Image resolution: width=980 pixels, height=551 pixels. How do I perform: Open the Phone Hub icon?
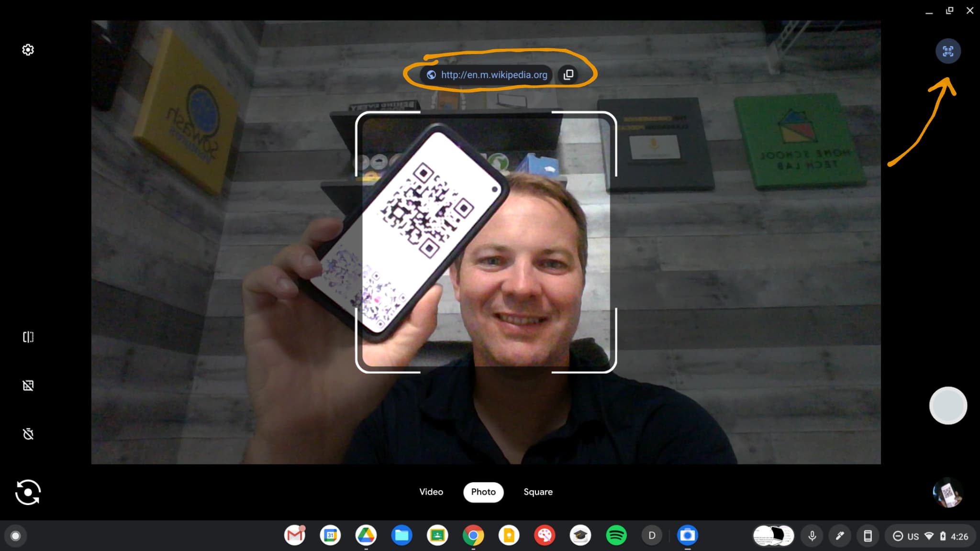point(868,536)
